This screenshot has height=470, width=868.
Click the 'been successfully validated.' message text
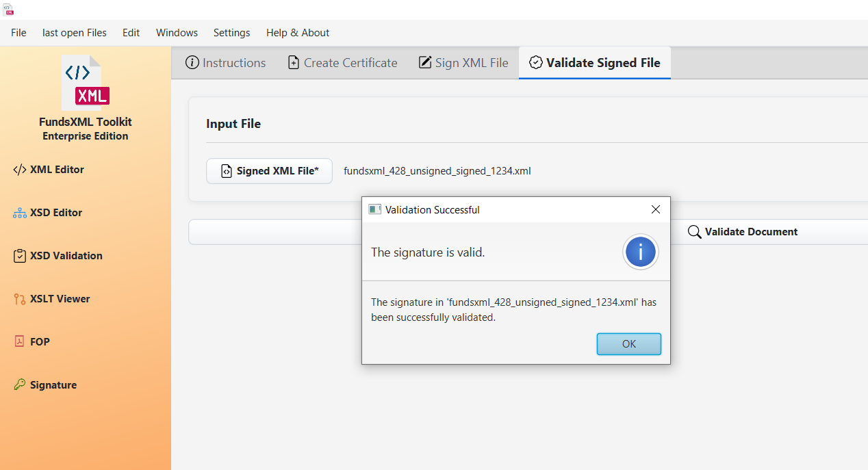click(x=433, y=317)
